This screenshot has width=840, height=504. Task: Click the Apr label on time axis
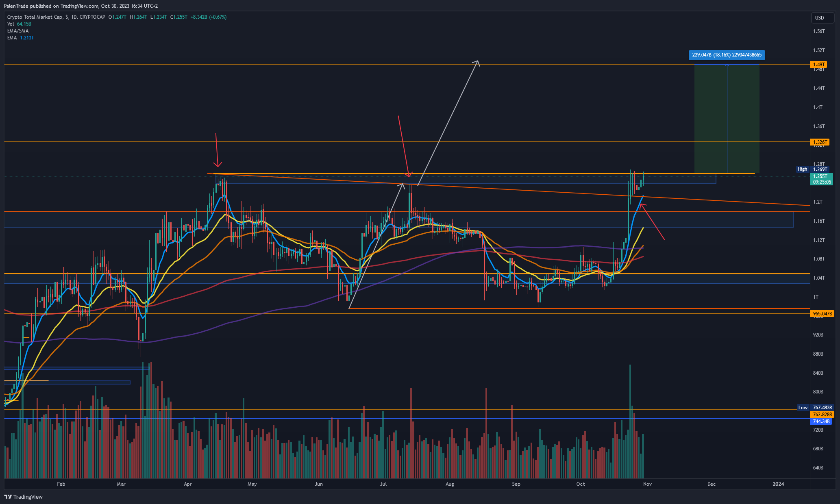(187, 484)
